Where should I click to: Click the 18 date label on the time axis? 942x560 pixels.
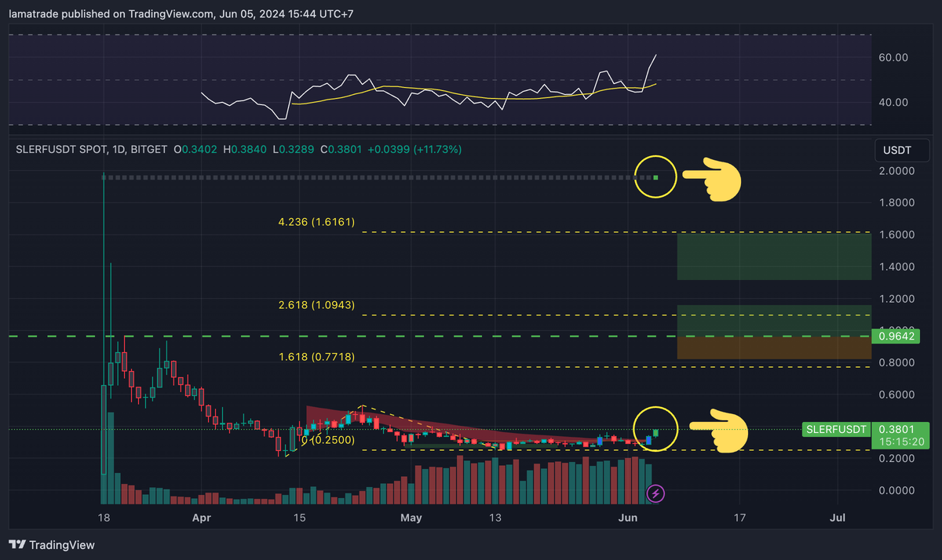tap(104, 518)
